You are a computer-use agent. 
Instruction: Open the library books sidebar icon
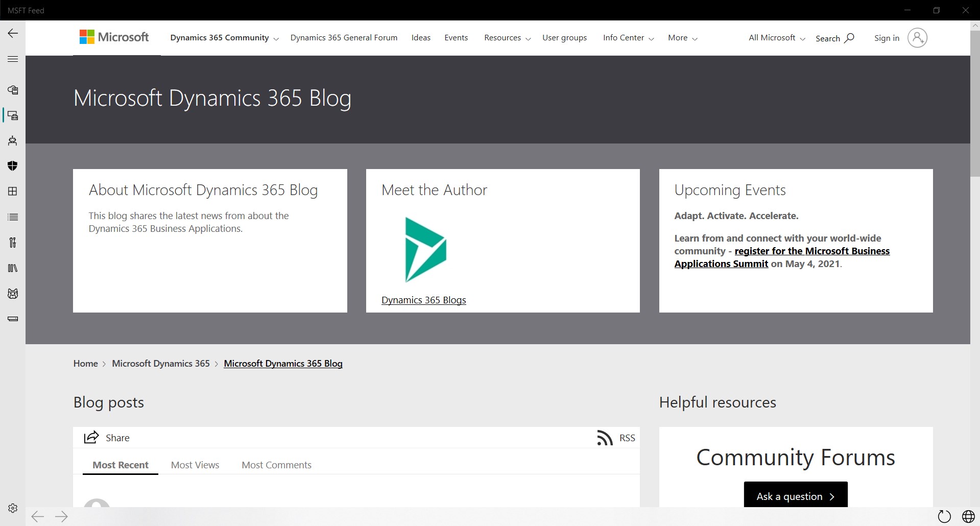pyautogui.click(x=13, y=268)
